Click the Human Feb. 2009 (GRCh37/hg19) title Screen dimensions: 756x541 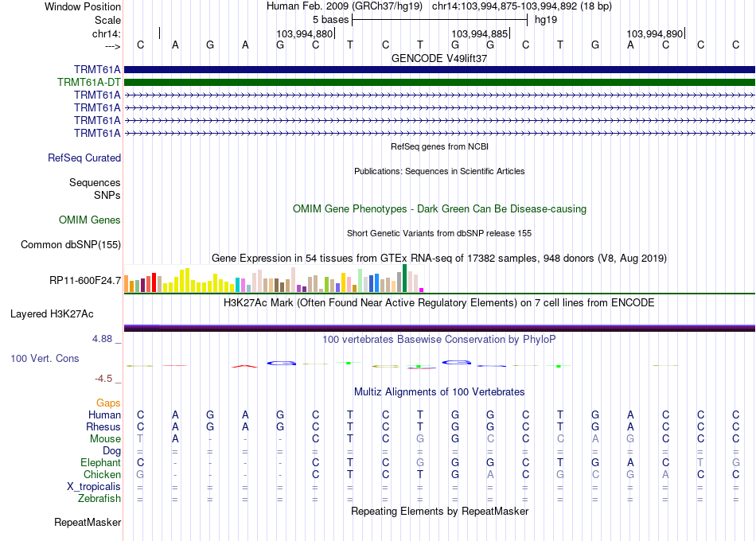[x=345, y=6]
